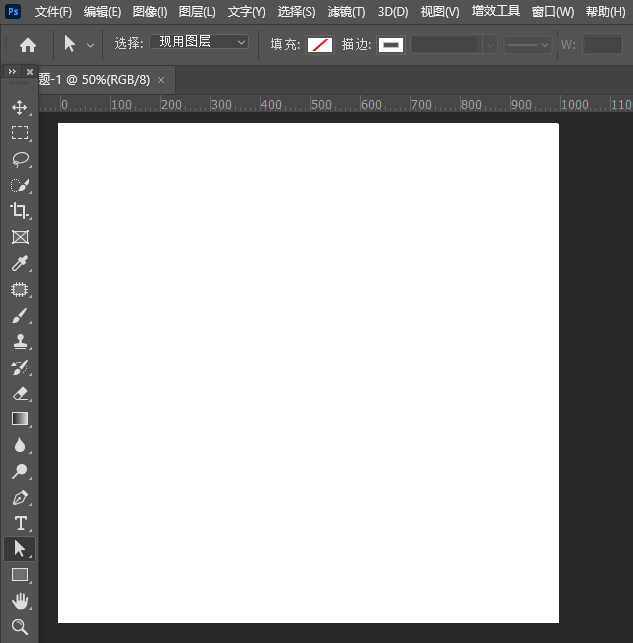Open the 编辑(E) menu
Image resolution: width=633 pixels, height=643 pixels.
tap(102, 11)
